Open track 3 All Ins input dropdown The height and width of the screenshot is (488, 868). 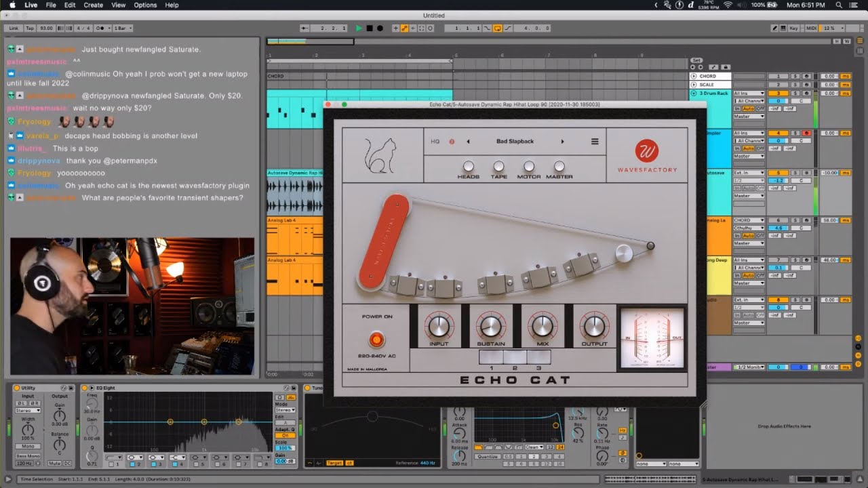click(749, 93)
